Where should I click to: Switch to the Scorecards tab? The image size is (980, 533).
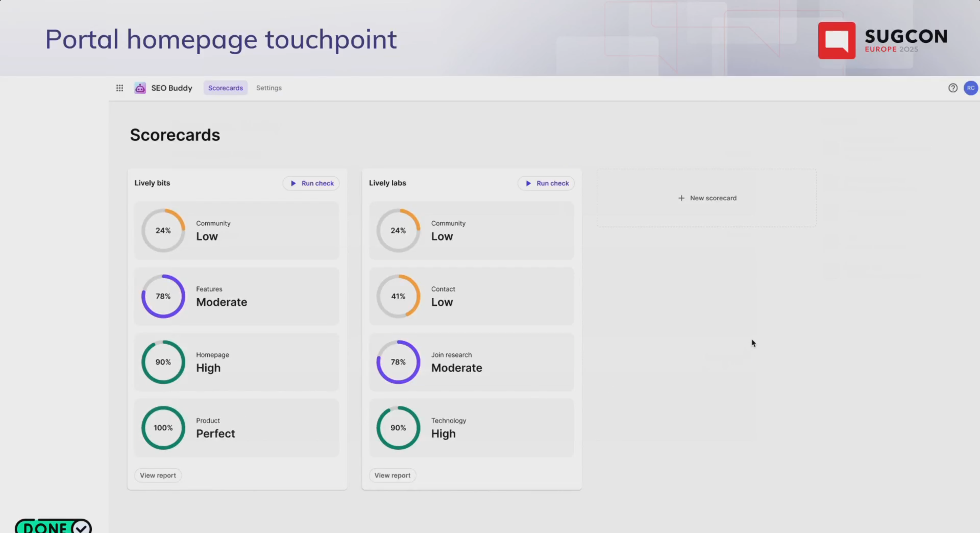(225, 88)
